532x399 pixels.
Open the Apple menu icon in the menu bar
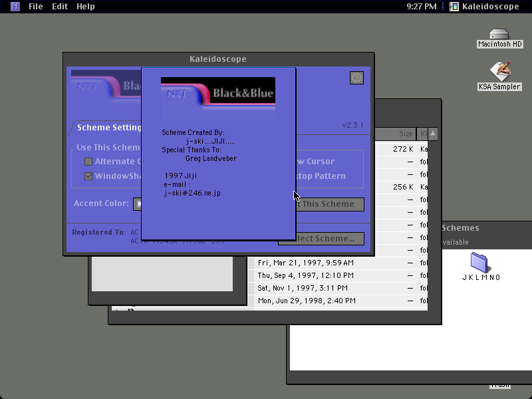(x=15, y=7)
